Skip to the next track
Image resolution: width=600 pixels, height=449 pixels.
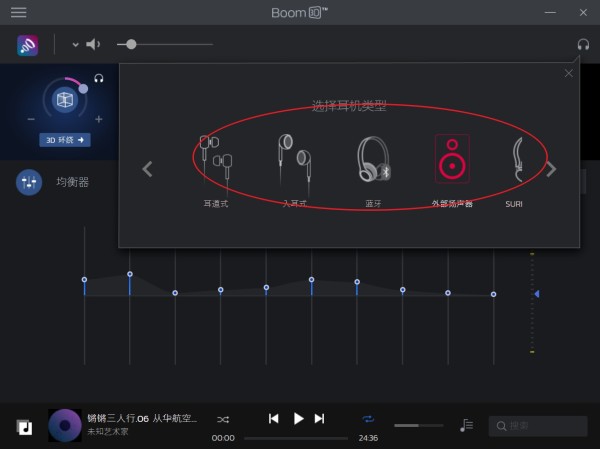pos(320,419)
